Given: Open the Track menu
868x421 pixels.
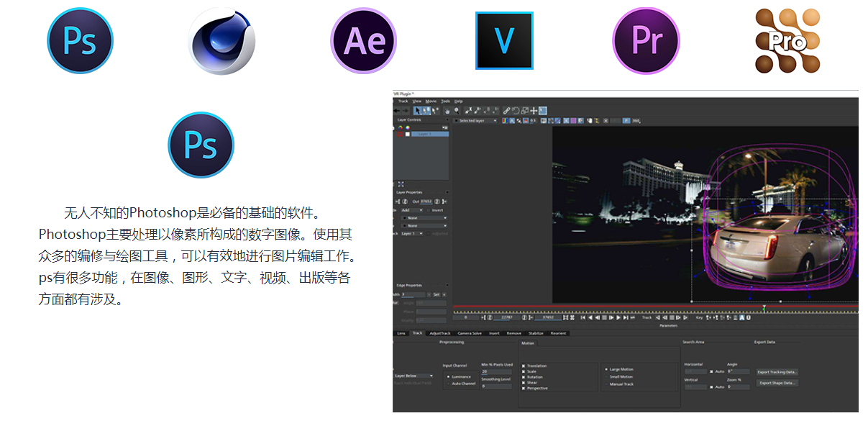Looking at the screenshot, I should point(403,101).
